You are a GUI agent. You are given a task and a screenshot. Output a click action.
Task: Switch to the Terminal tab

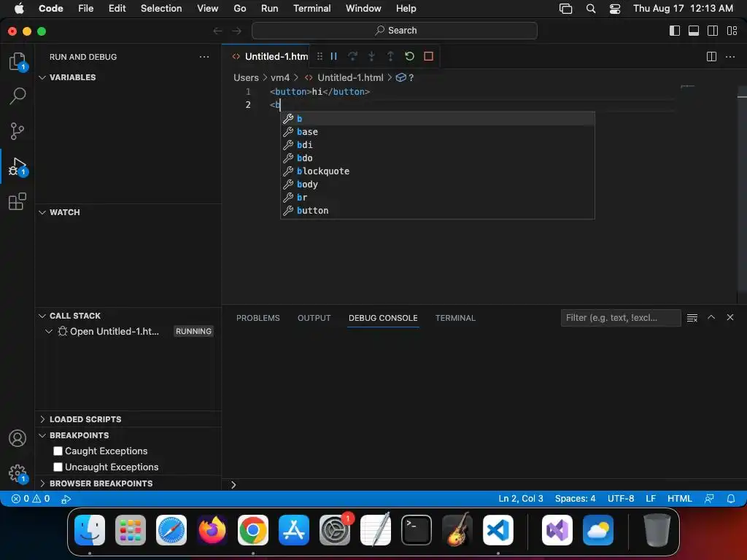[x=455, y=318]
